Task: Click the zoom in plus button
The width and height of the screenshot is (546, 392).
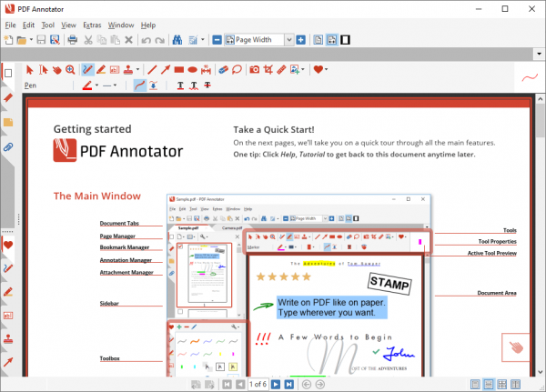Action: click(301, 40)
